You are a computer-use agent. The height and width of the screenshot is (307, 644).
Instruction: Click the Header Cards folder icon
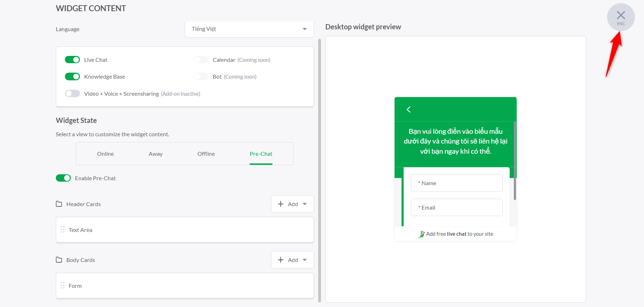(x=59, y=204)
